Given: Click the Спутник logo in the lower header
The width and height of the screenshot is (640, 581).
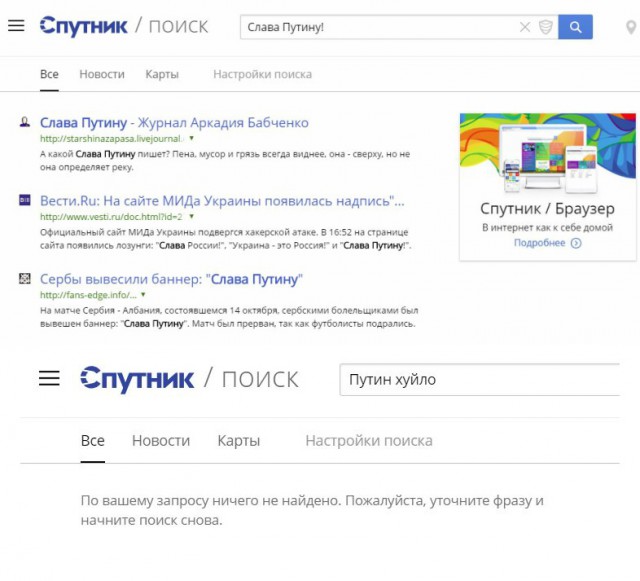Looking at the screenshot, I should 137,379.
